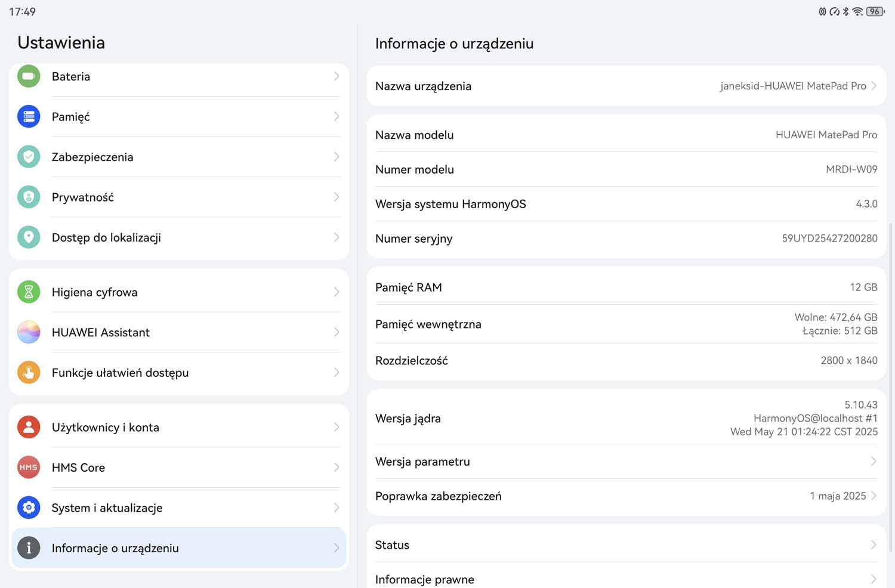The image size is (895, 588).
Task: Expand Nazwa urządzenia with its chevron
Action: click(x=874, y=86)
